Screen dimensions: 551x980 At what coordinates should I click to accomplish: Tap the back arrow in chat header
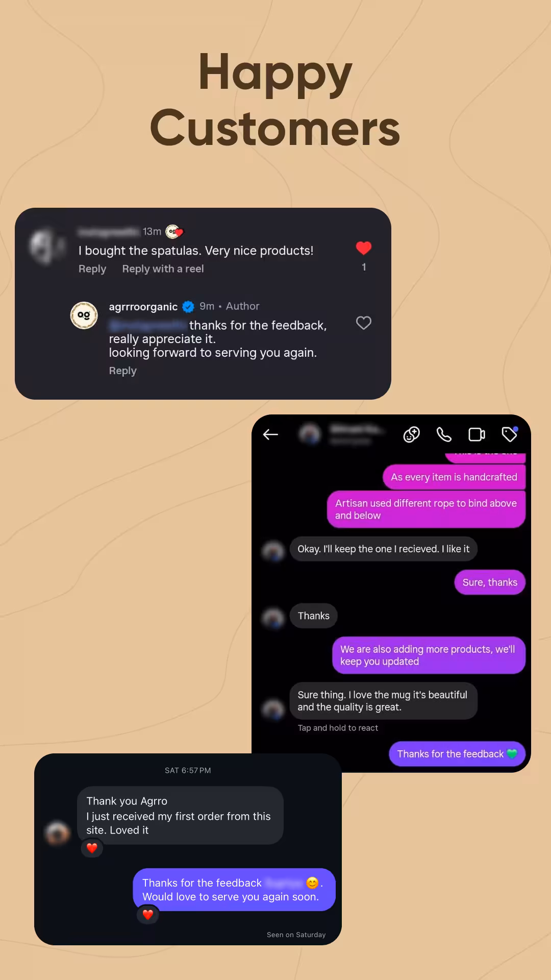tap(270, 434)
